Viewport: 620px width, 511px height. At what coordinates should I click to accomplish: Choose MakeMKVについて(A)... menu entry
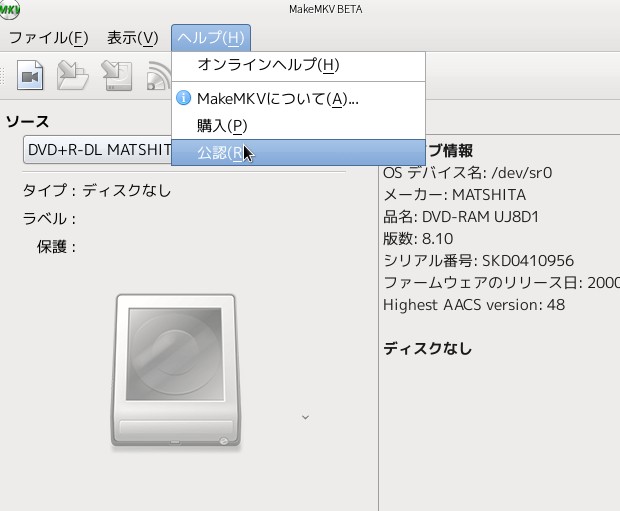point(299,98)
